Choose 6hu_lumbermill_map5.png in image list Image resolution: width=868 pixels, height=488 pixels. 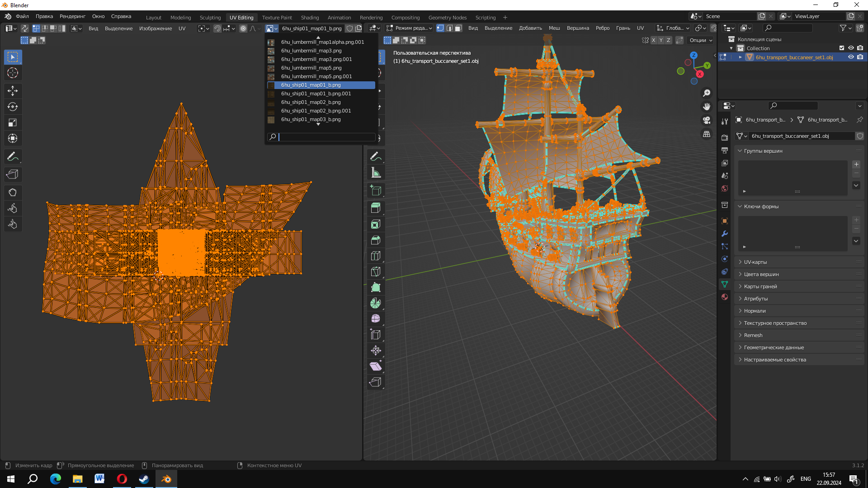tap(311, 68)
